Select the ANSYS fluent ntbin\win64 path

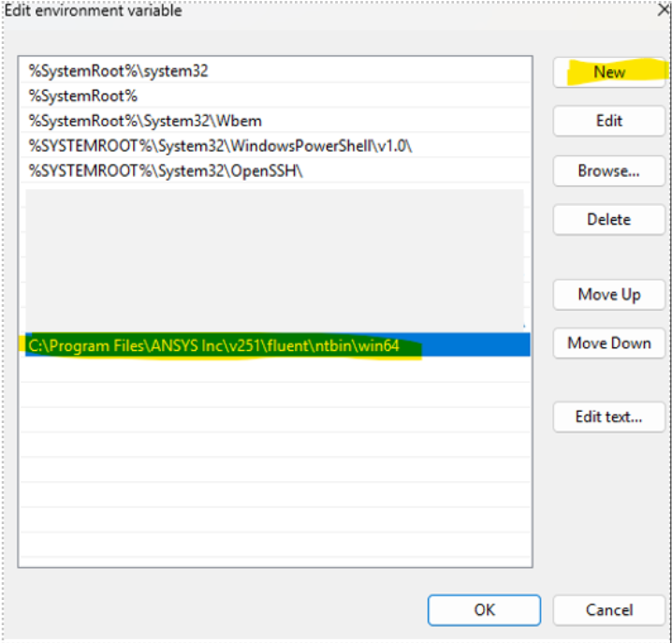coord(214,345)
